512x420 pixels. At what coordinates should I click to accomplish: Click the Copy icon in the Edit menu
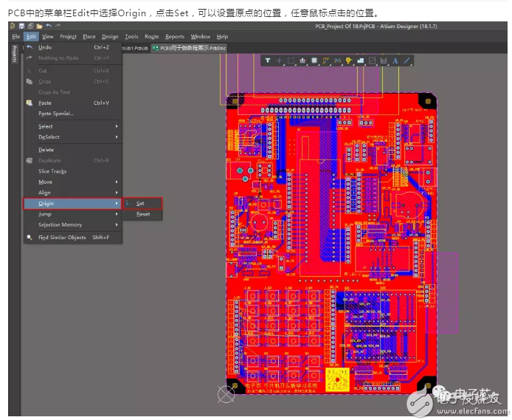(x=30, y=81)
